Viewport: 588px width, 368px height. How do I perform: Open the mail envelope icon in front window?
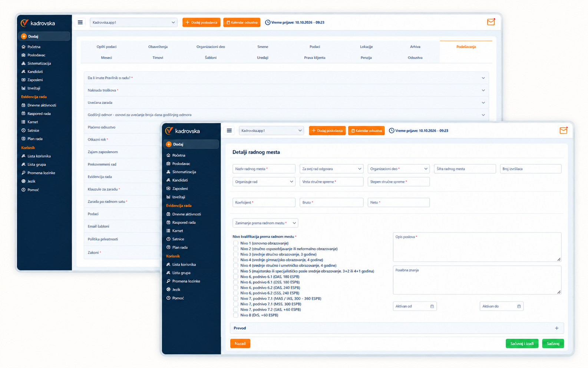click(x=563, y=130)
